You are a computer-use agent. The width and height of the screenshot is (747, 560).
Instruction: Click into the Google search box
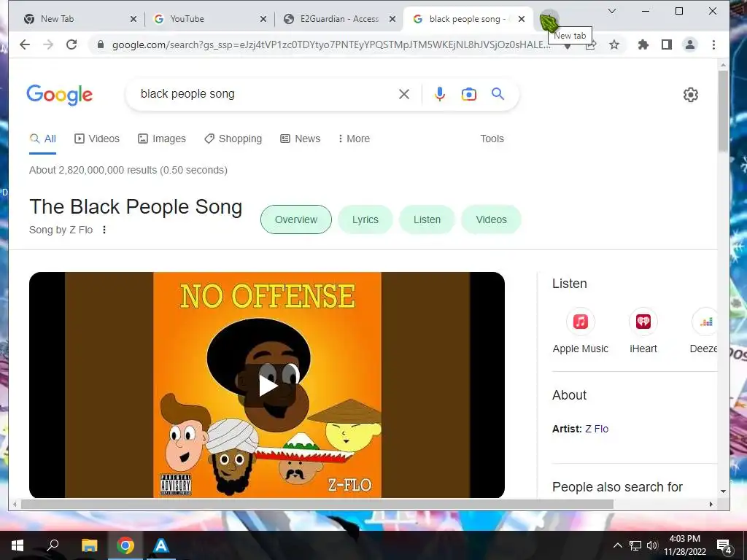pyautogui.click(x=267, y=94)
